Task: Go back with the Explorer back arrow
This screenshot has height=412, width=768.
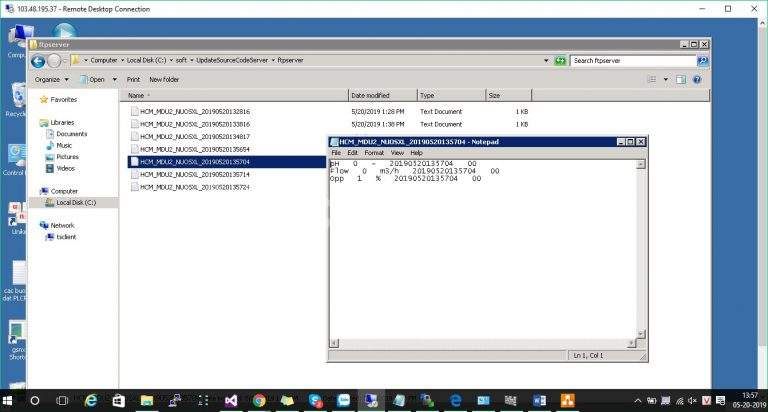Action: pos(38,61)
